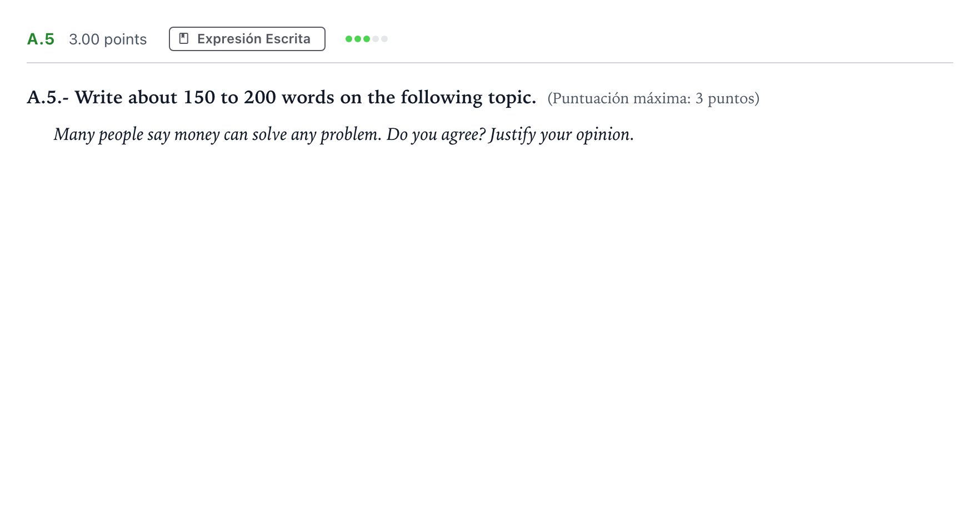Click the last gray difficulty dot
This screenshot has width=980, height=511.
pyautogui.click(x=384, y=39)
